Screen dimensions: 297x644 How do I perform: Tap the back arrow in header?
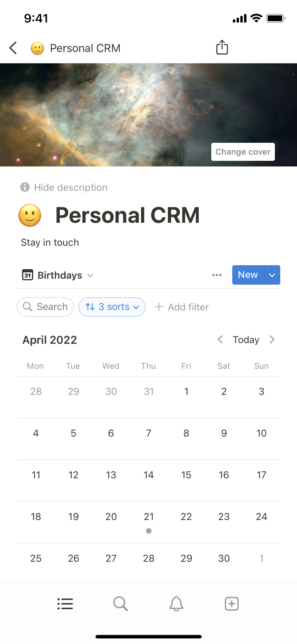click(13, 48)
